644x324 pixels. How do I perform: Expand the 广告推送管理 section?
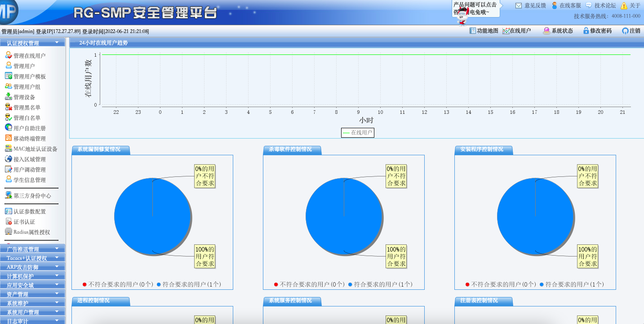32,249
